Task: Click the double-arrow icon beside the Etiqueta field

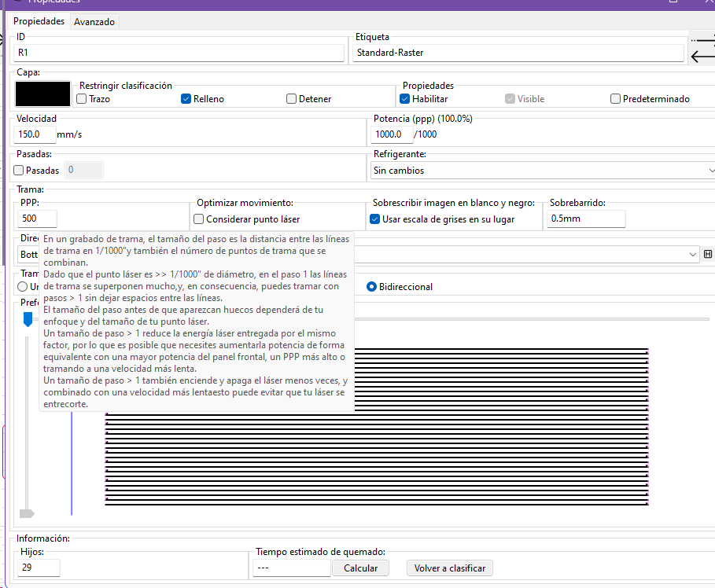Action: [702, 48]
